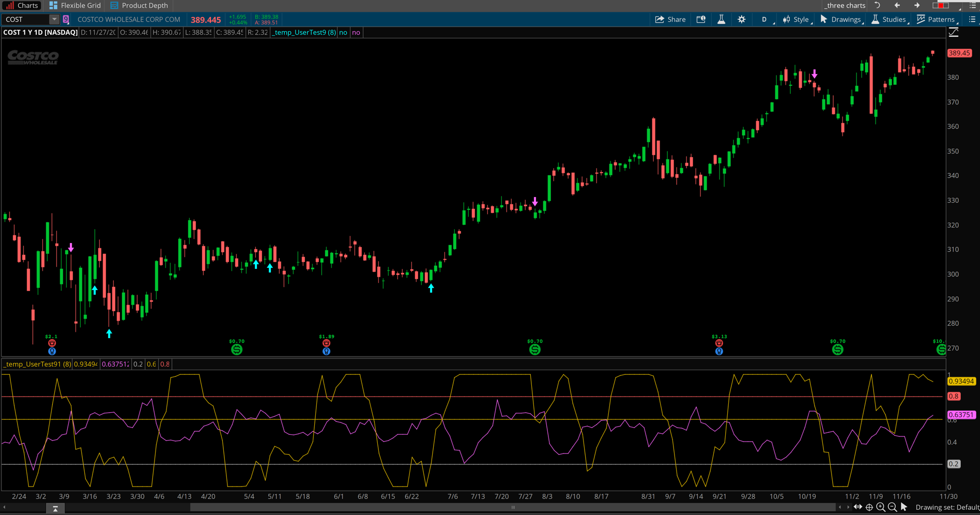This screenshot has height=515, width=980.
Task: Click the cyan up arrow near 6/22
Action: coord(431,289)
